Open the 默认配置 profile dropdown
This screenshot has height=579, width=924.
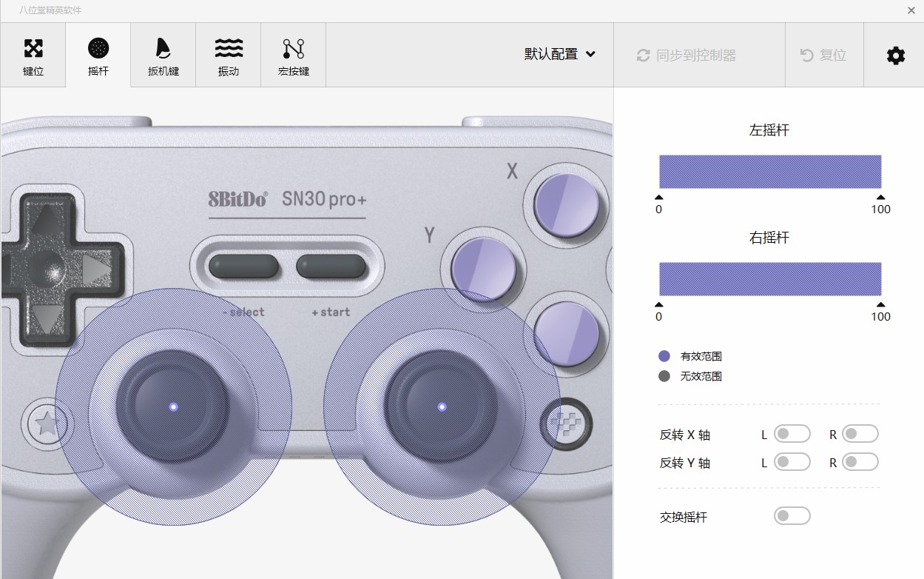(x=559, y=55)
